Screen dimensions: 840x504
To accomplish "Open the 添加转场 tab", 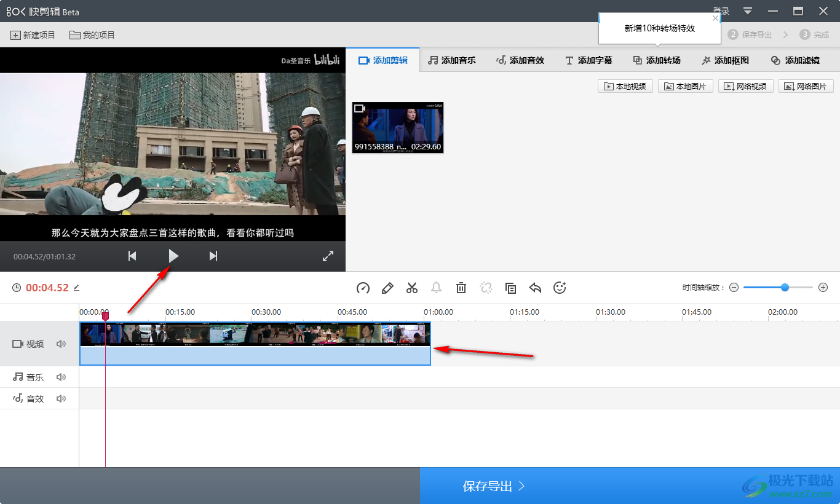I will tap(657, 60).
